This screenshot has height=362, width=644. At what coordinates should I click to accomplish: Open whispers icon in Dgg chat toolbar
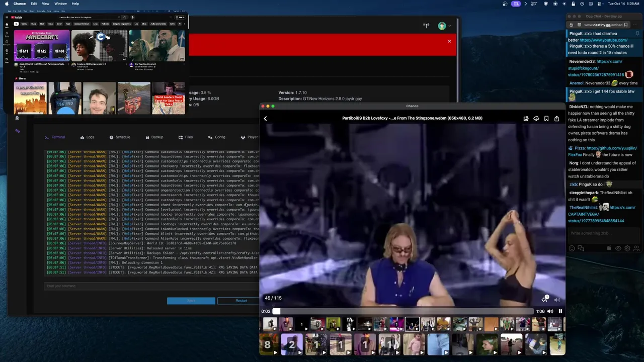(581, 248)
